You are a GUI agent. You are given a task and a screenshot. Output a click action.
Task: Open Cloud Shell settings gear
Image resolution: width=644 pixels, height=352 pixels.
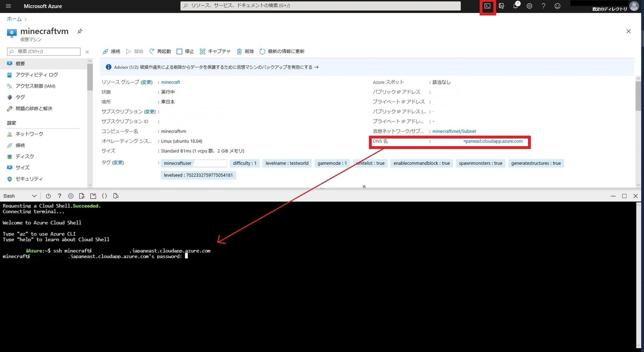pyautogui.click(x=70, y=196)
